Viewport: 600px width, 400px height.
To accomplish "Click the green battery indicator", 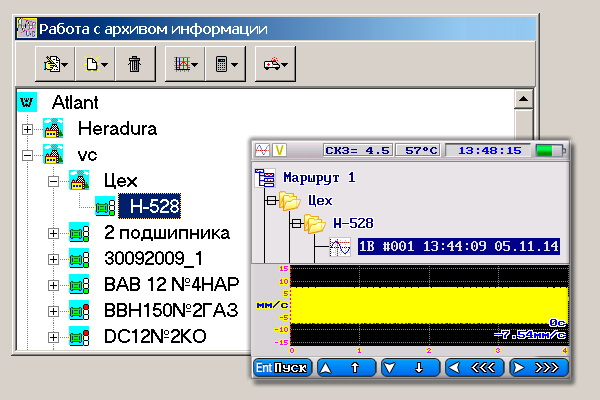I will (550, 150).
